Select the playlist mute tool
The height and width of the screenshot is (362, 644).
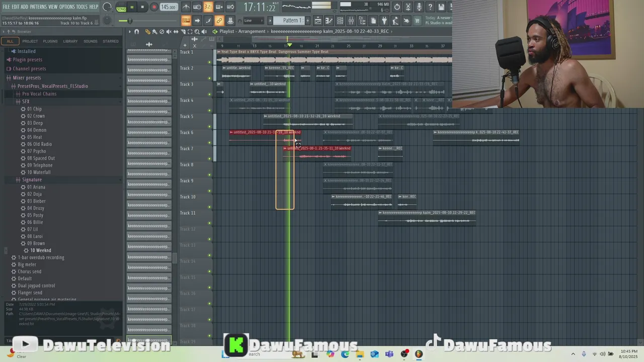pyautogui.click(x=169, y=31)
